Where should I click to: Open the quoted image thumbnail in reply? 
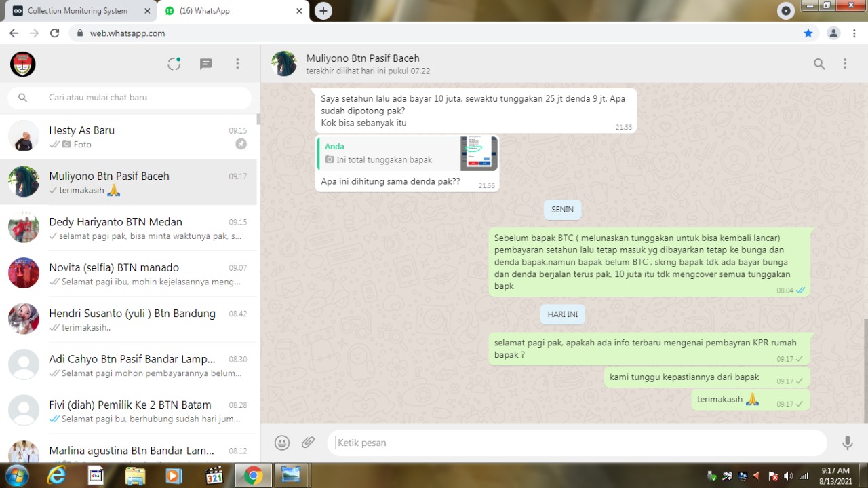point(479,153)
